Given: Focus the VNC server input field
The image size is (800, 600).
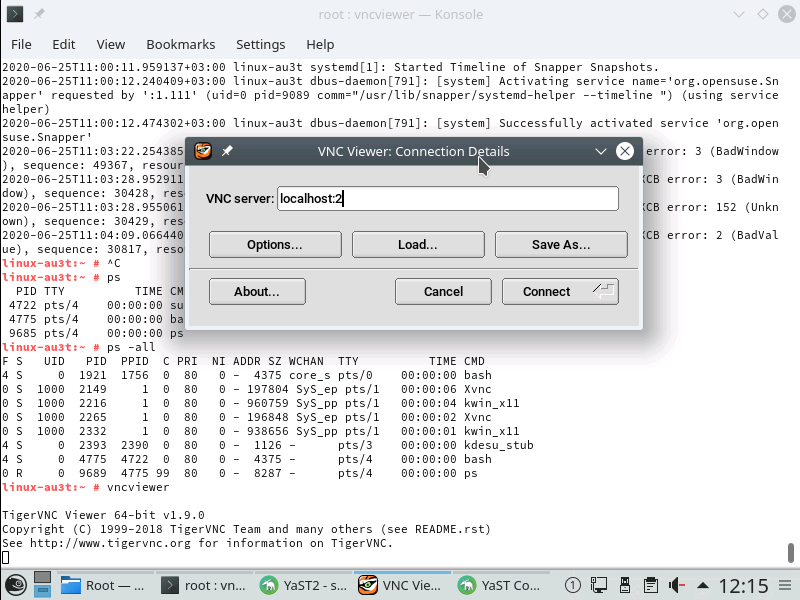Looking at the screenshot, I should (448, 198).
